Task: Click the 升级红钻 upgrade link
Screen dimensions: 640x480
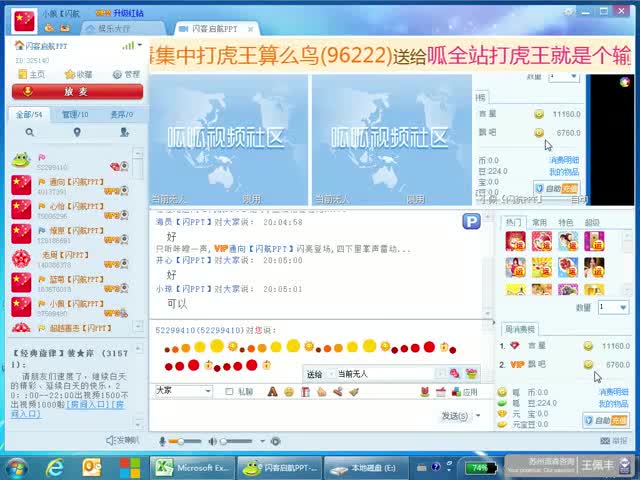Action: click(128, 13)
